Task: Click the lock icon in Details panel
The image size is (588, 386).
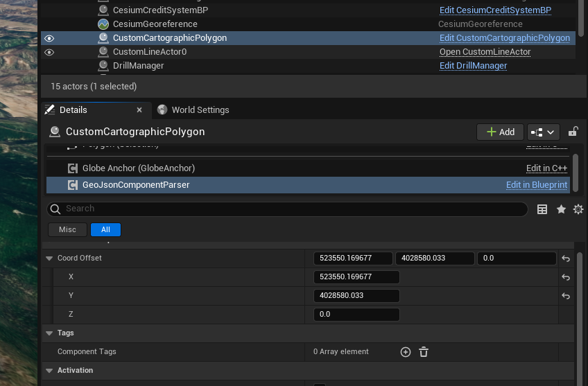Action: click(573, 132)
